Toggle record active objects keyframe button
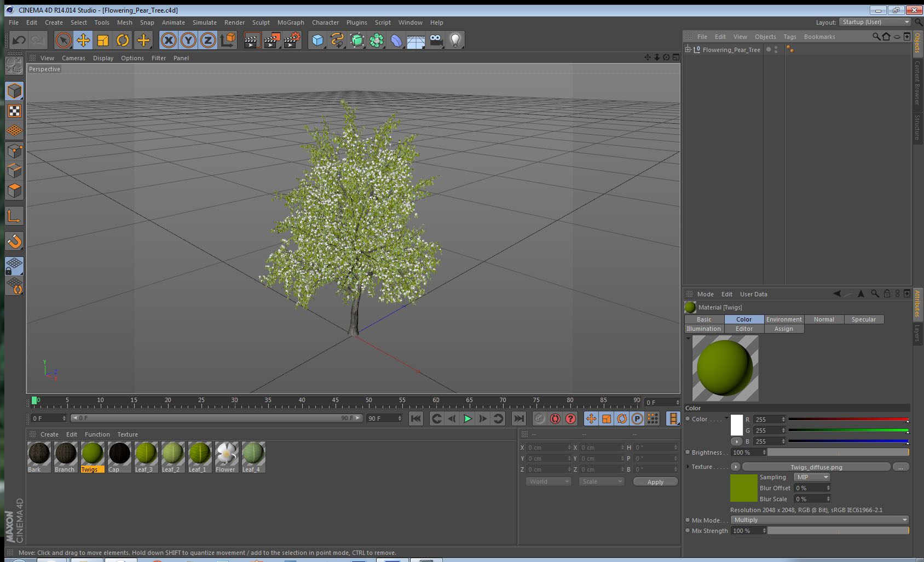 [x=540, y=418]
